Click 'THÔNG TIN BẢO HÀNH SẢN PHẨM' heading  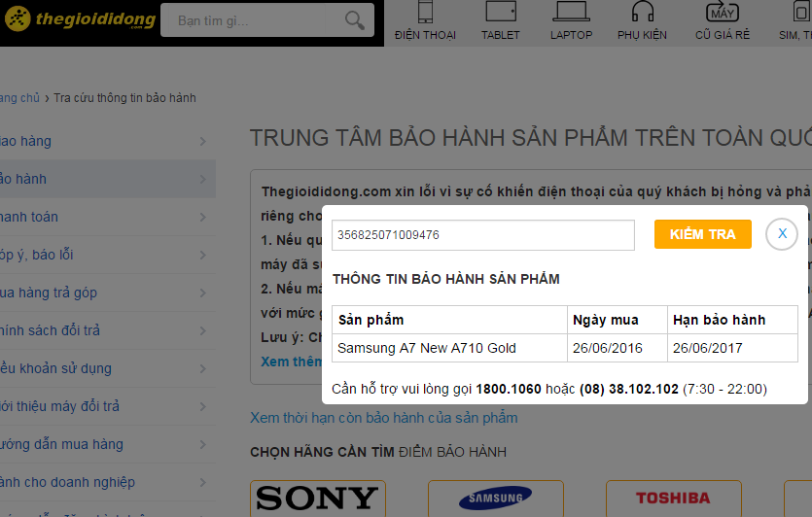click(446, 279)
